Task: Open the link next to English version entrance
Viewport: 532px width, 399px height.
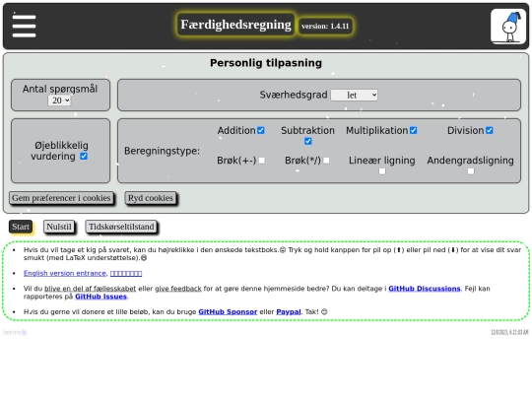Action: click(126, 273)
